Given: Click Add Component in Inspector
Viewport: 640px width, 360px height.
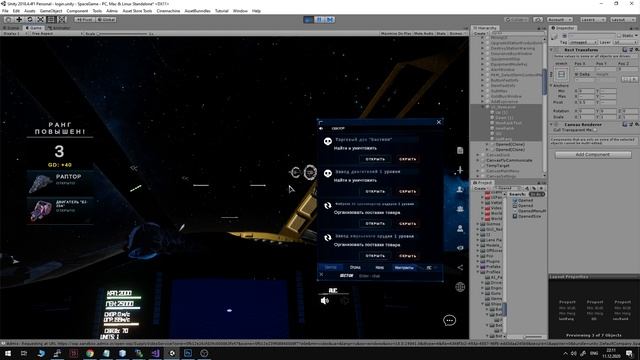Looking at the screenshot, I should (593, 155).
